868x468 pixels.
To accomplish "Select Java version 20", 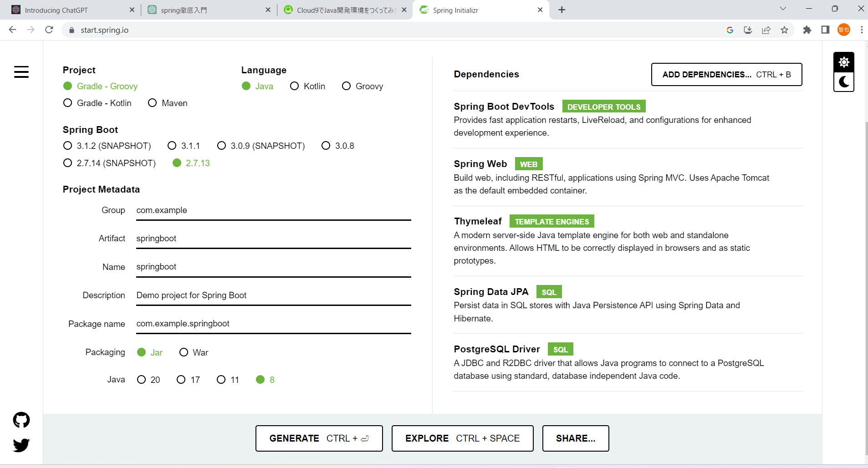I will tap(148, 380).
